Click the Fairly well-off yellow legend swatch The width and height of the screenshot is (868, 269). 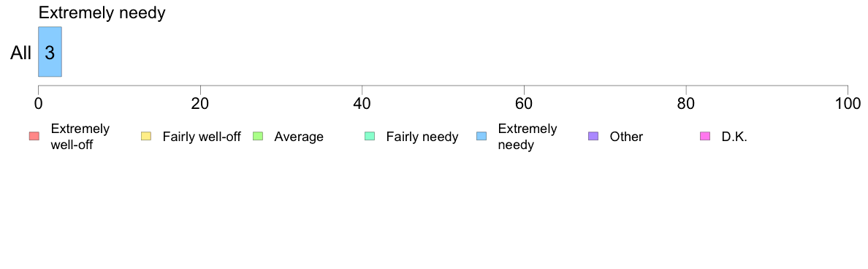pos(146,136)
